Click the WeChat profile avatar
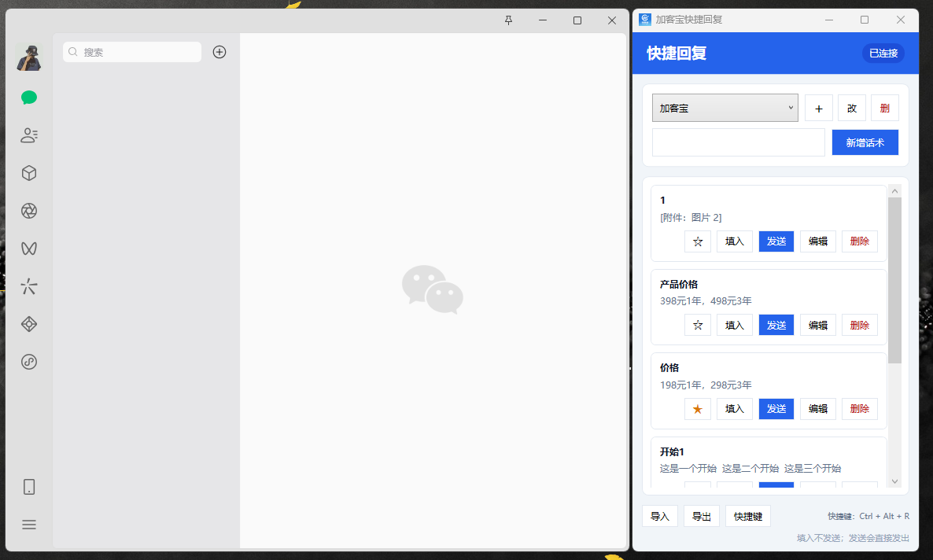The width and height of the screenshot is (933, 560). coord(28,57)
